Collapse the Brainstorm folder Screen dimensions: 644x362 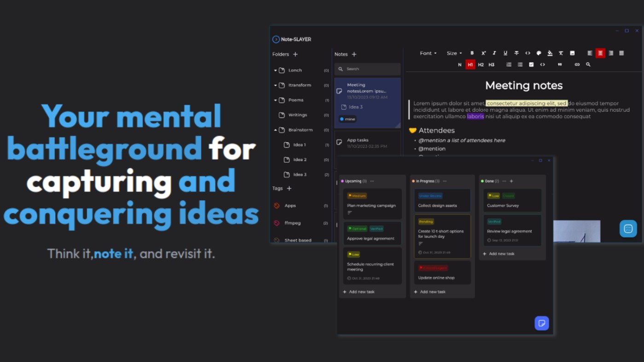(275, 130)
